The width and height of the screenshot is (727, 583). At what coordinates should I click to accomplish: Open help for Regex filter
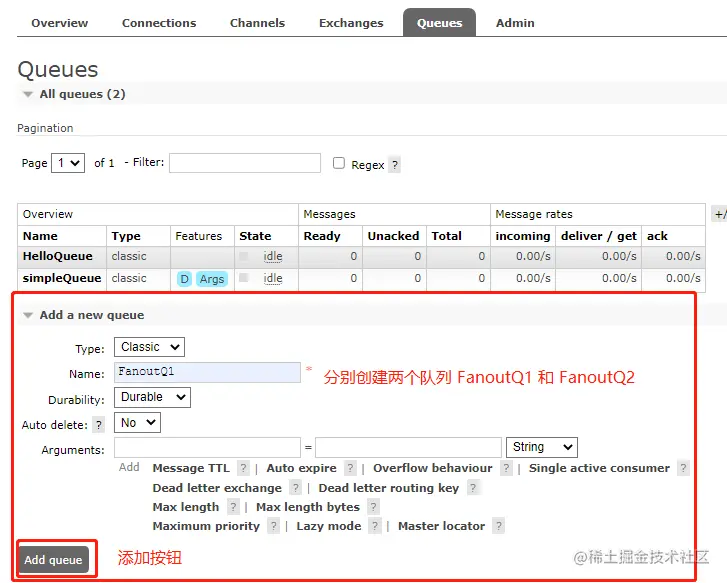(395, 165)
